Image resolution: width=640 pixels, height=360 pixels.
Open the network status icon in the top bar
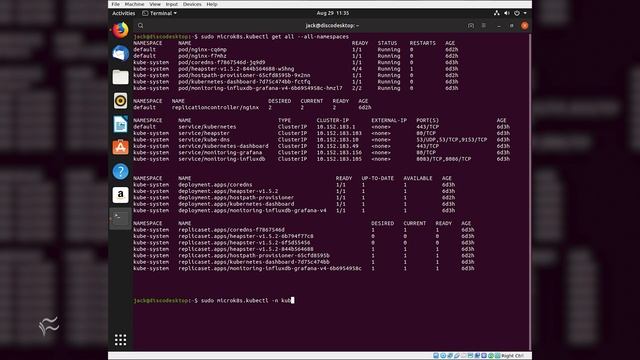(x=497, y=13)
